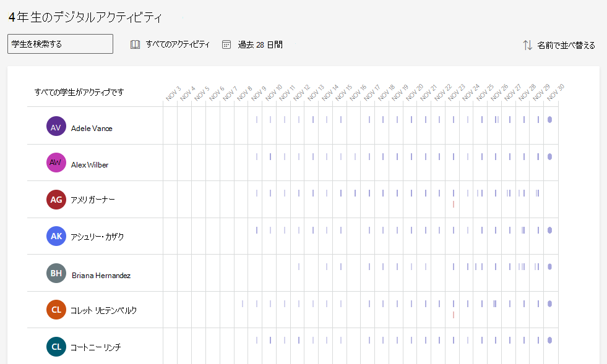Click コートニー リンチ's Nov 30 activity dot
Screen dimensions: 607x364
tap(549, 340)
